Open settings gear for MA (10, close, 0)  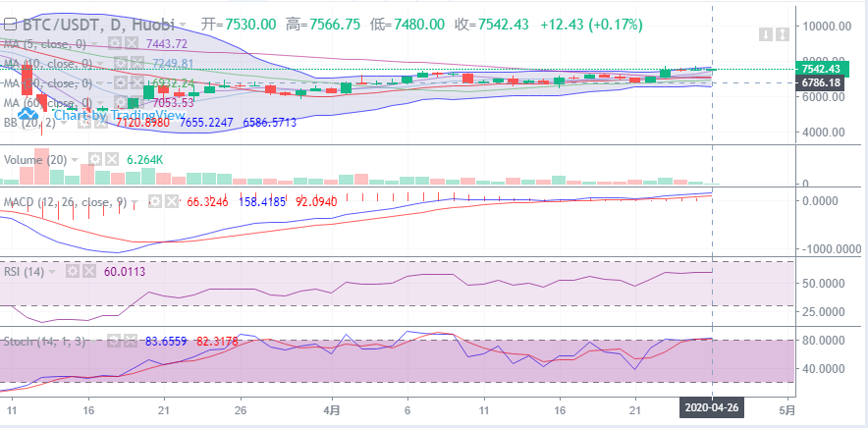(x=121, y=64)
